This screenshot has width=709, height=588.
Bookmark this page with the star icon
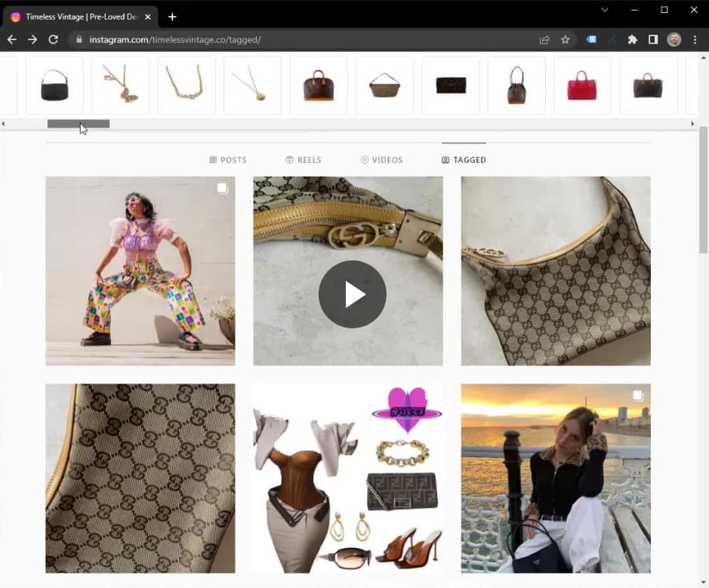click(566, 40)
